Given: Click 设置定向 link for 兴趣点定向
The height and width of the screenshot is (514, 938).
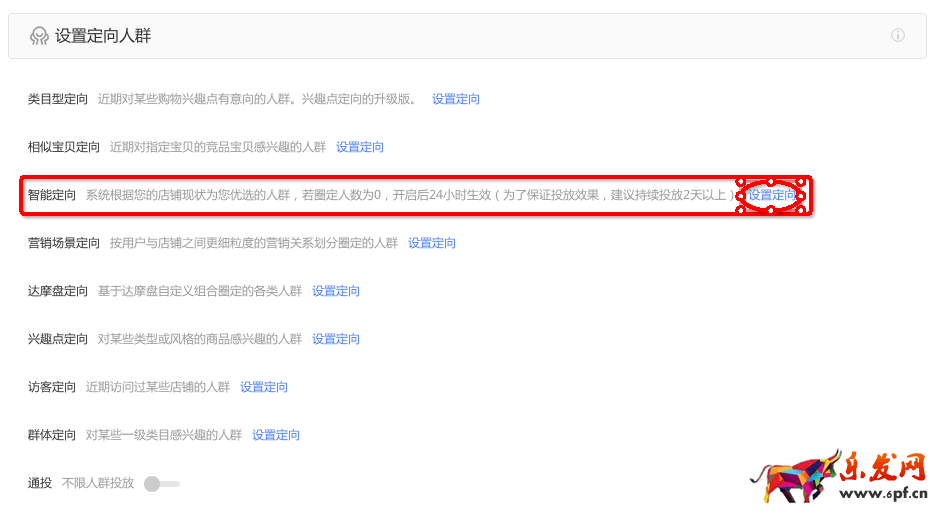Looking at the screenshot, I should pos(336,339).
